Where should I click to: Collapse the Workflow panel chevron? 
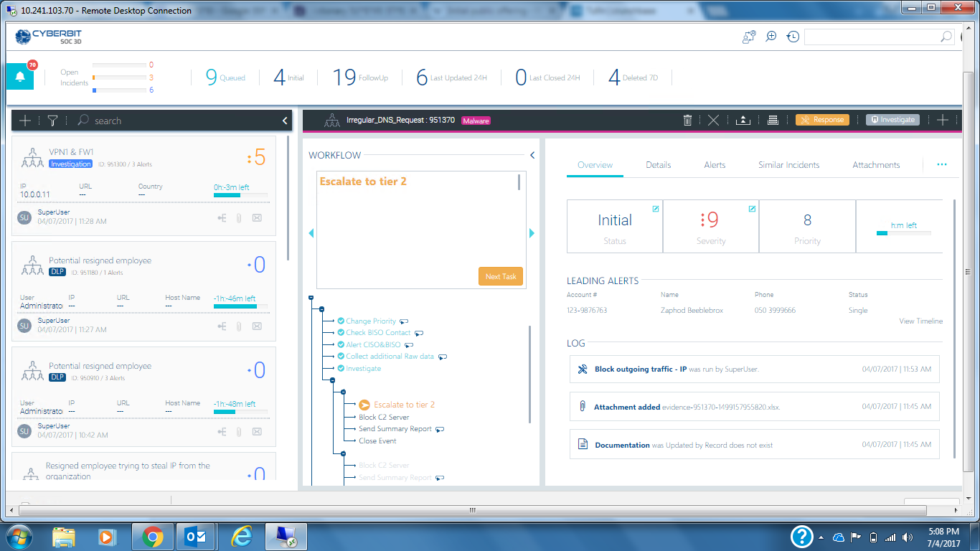(532, 155)
